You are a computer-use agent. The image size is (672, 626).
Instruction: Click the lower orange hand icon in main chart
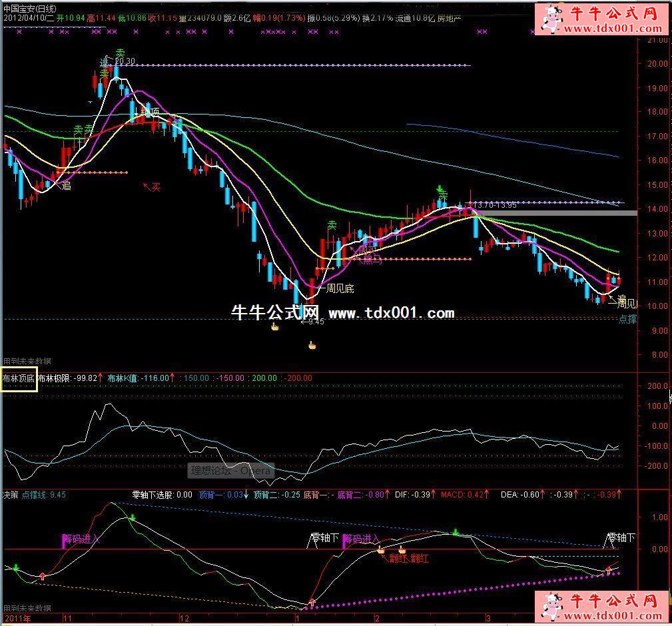coord(311,345)
